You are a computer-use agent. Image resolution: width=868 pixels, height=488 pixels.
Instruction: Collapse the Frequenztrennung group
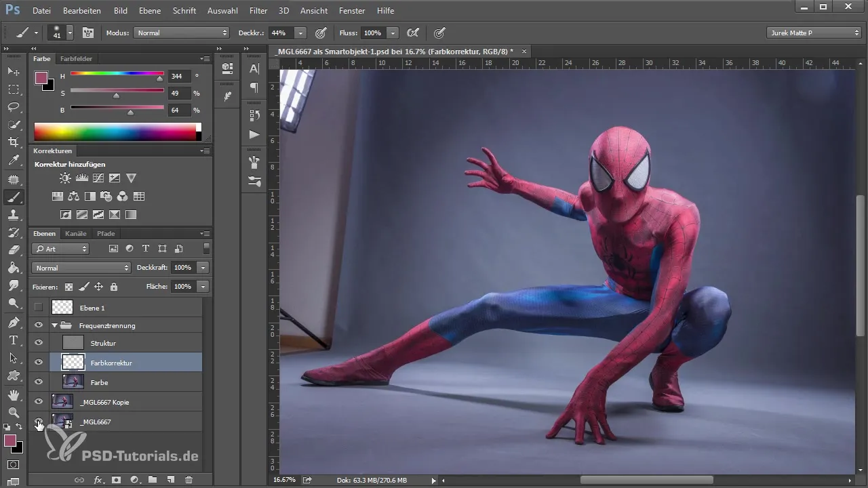[54, 325]
